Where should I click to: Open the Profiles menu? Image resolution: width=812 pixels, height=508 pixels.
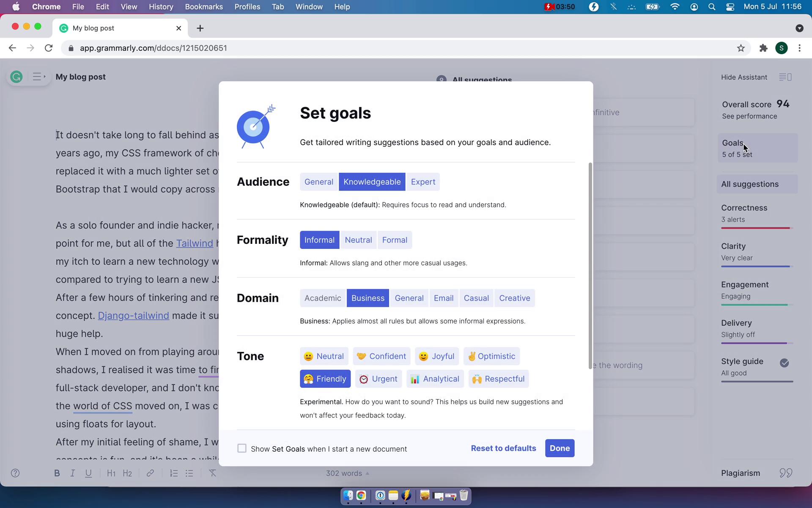[x=247, y=7]
